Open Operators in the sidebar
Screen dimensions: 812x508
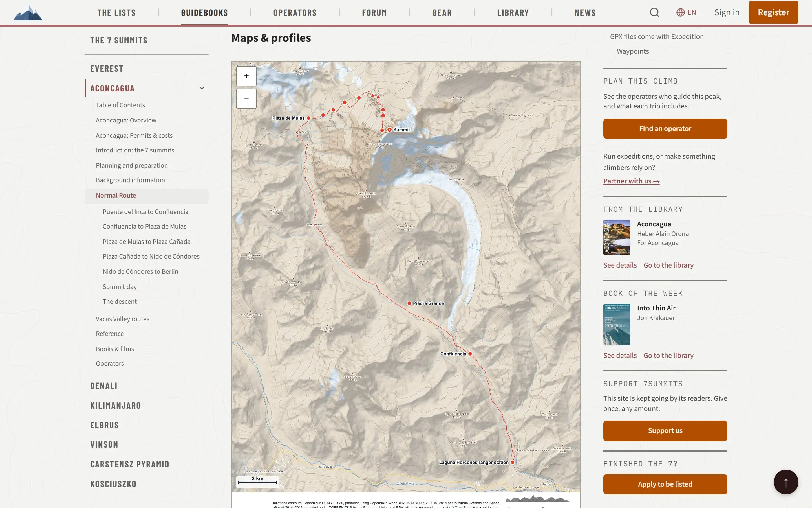pyautogui.click(x=110, y=364)
